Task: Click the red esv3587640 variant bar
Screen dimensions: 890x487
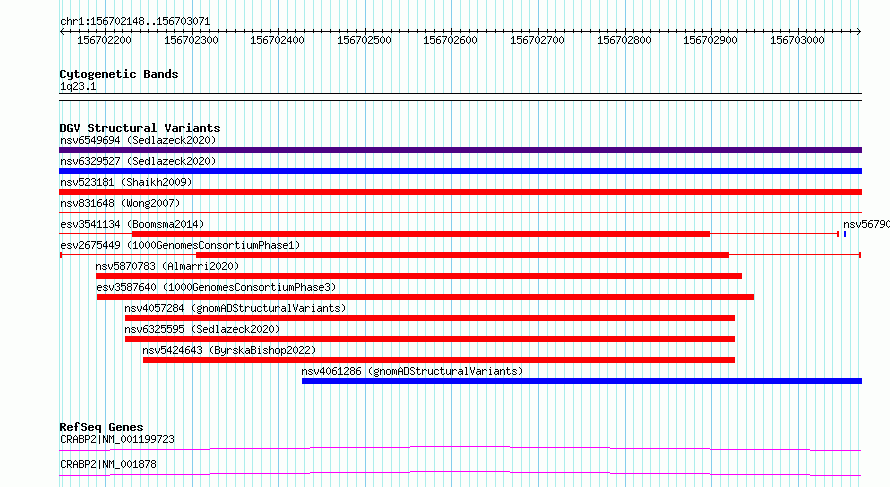Action: pyautogui.click(x=425, y=297)
